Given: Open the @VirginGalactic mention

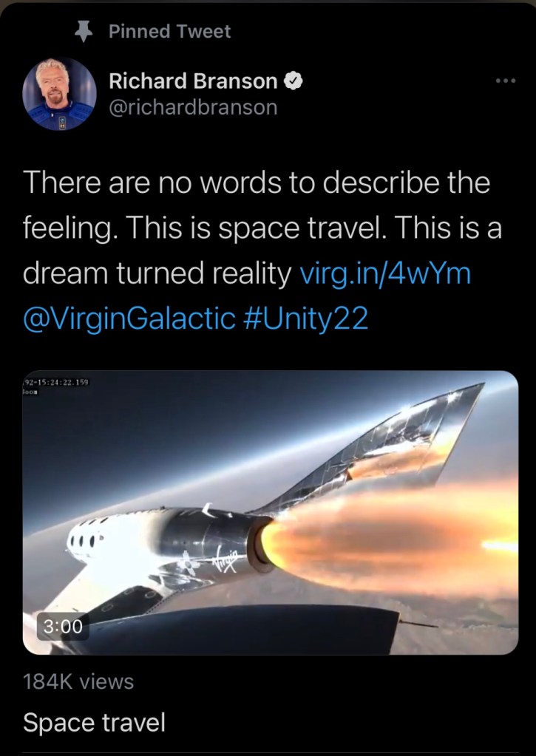Looking at the screenshot, I should click(129, 319).
